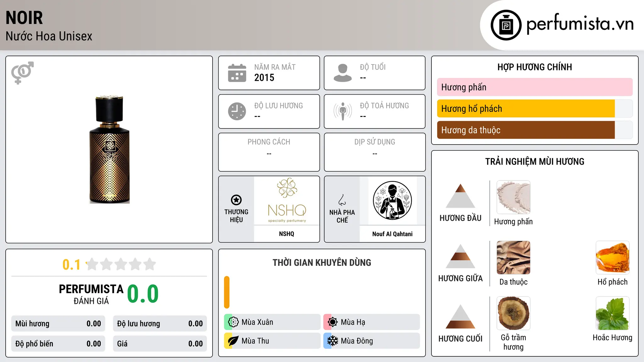Click the sillage icon beside Độ toả hương
The width and height of the screenshot is (644, 362).
tap(343, 111)
